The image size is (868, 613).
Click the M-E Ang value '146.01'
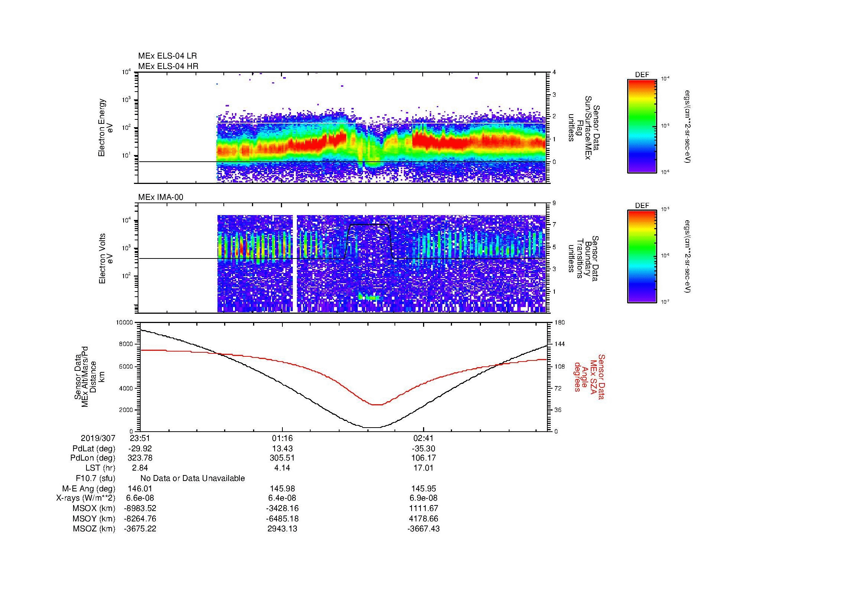[x=140, y=488]
